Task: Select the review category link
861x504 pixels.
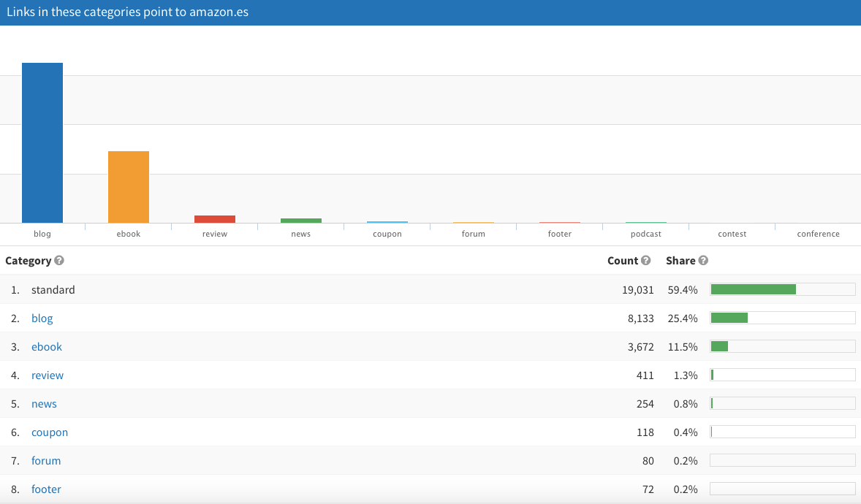Action: coord(47,375)
